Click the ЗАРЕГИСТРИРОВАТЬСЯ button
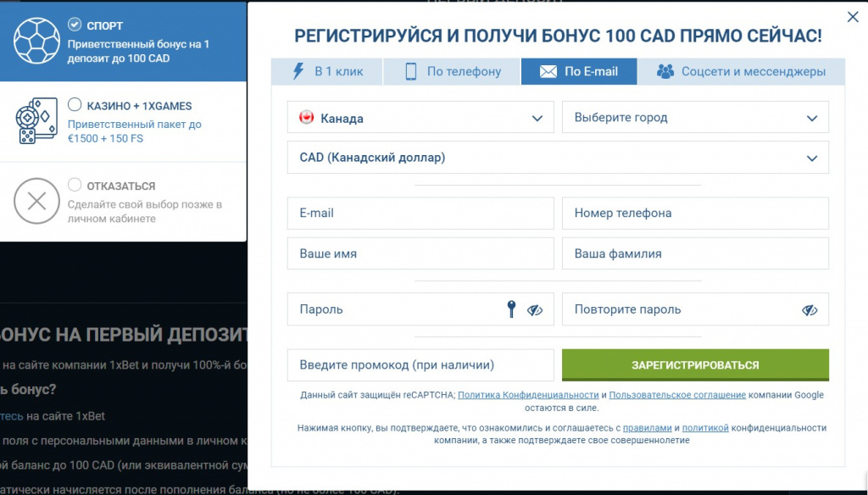868x495 pixels. point(695,364)
